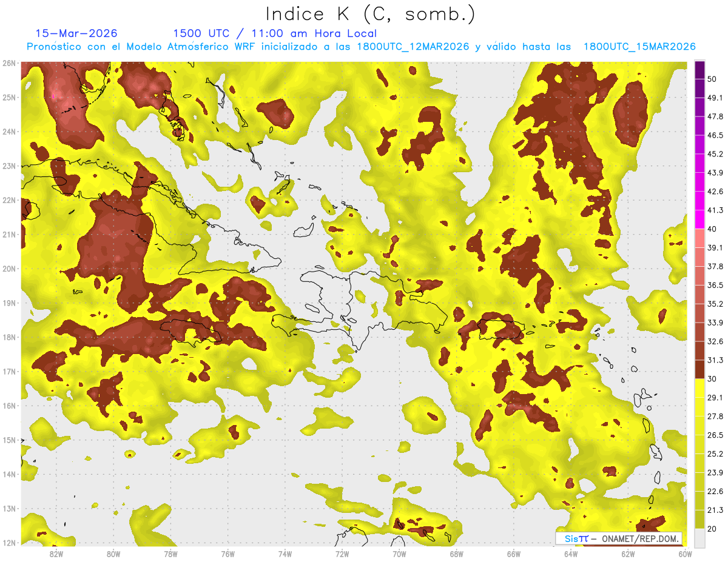The width and height of the screenshot is (728, 562).
Task: Click the legend value 27.8
Action: [x=715, y=416]
